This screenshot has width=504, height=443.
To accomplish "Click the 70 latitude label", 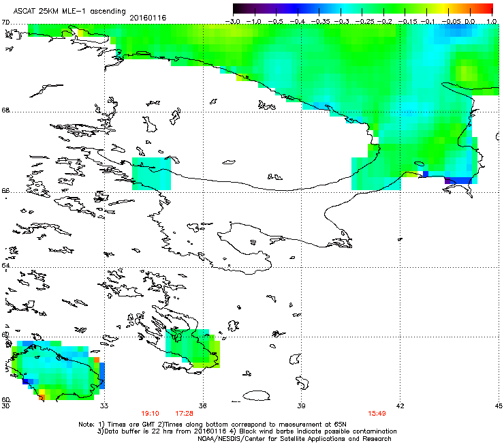I will [x=5, y=22].
